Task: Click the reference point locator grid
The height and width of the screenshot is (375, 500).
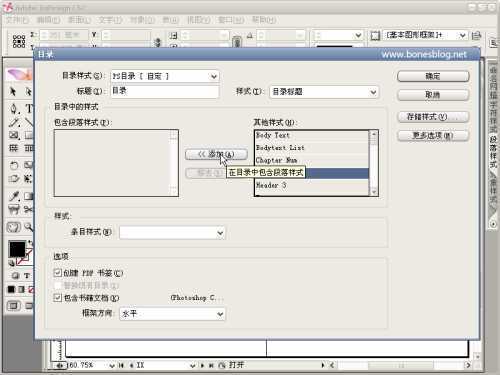Action: [19, 41]
